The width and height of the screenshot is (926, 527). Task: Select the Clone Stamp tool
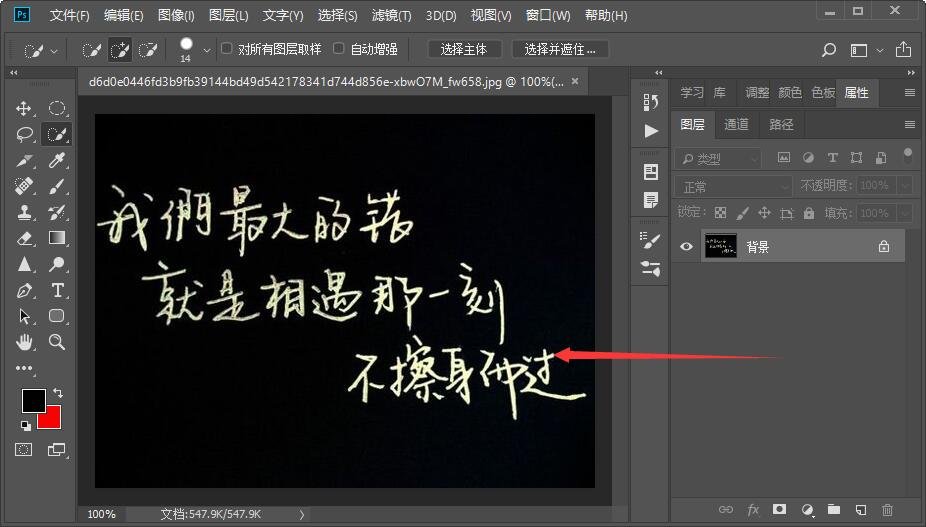pyautogui.click(x=24, y=212)
